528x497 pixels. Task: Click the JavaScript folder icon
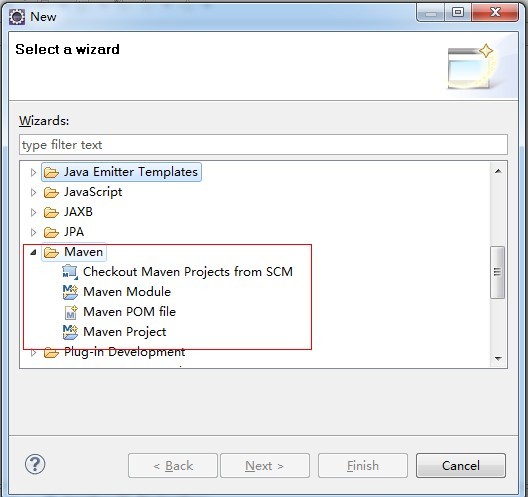[51, 193]
